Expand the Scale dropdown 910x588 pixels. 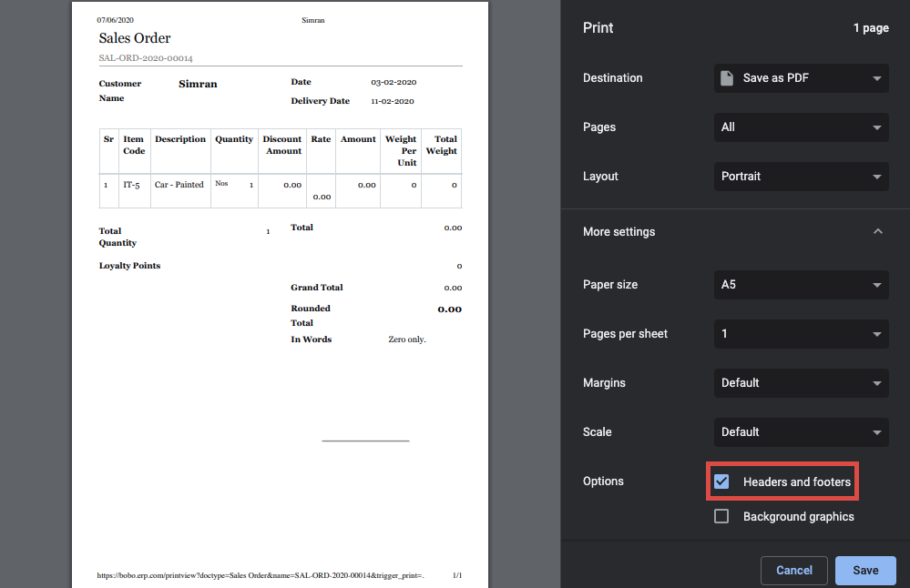point(801,432)
